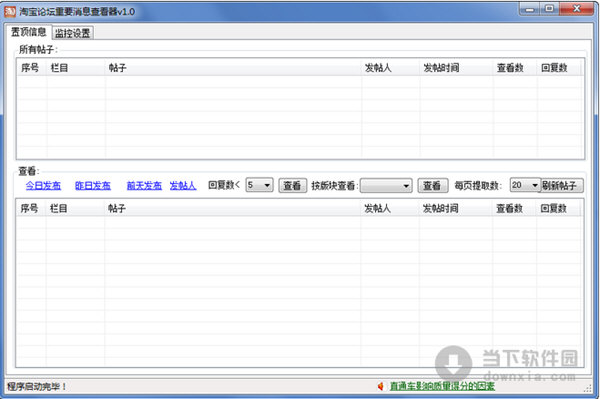Open the 每页提取数 dropdown showing 20
600x399 pixels.
coord(525,185)
